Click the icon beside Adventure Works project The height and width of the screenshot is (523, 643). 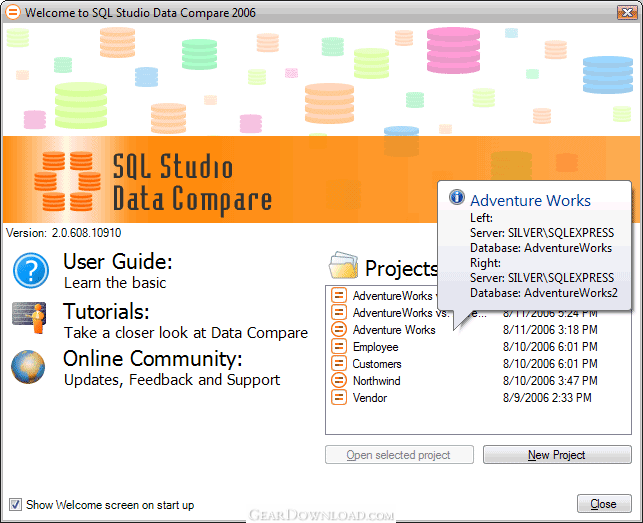[x=339, y=329]
